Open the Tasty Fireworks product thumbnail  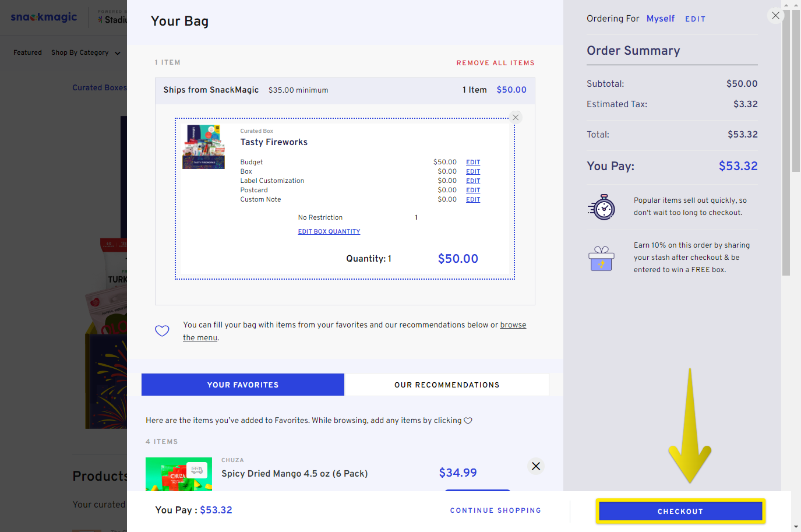203,147
